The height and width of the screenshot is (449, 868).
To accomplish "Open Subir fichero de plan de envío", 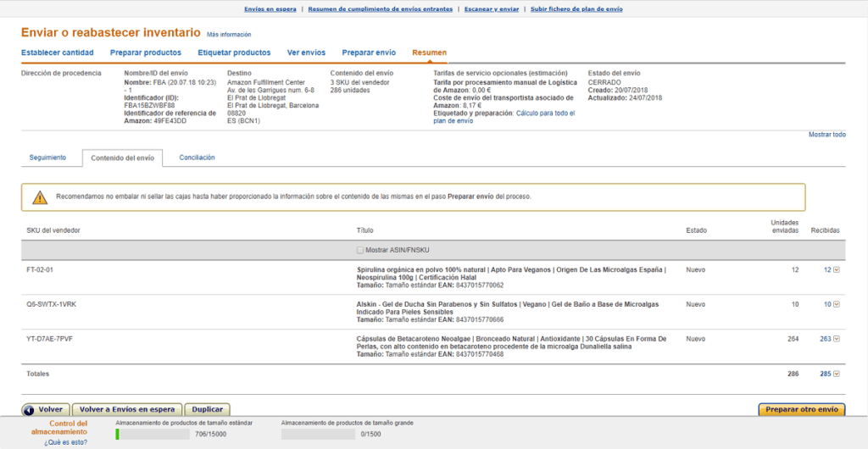I will point(576,8).
